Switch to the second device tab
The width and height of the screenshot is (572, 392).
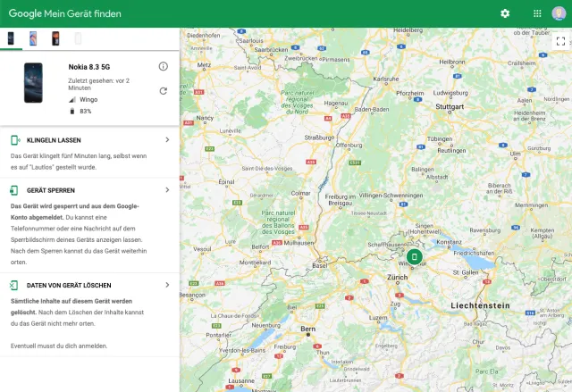tap(33, 38)
